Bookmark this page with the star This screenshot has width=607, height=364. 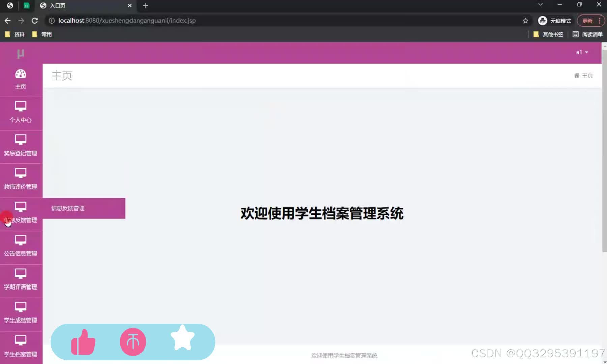coord(525,21)
